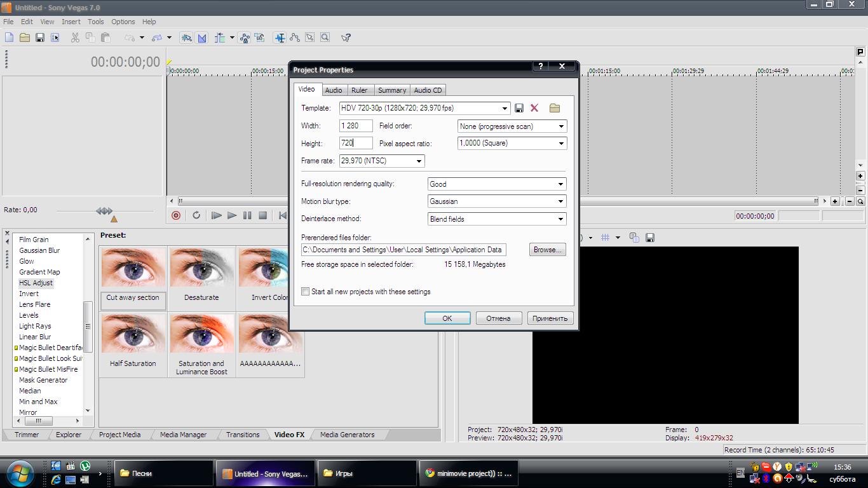Open the Media Generators docked tab
This screenshot has height=488, width=868.
tap(347, 435)
